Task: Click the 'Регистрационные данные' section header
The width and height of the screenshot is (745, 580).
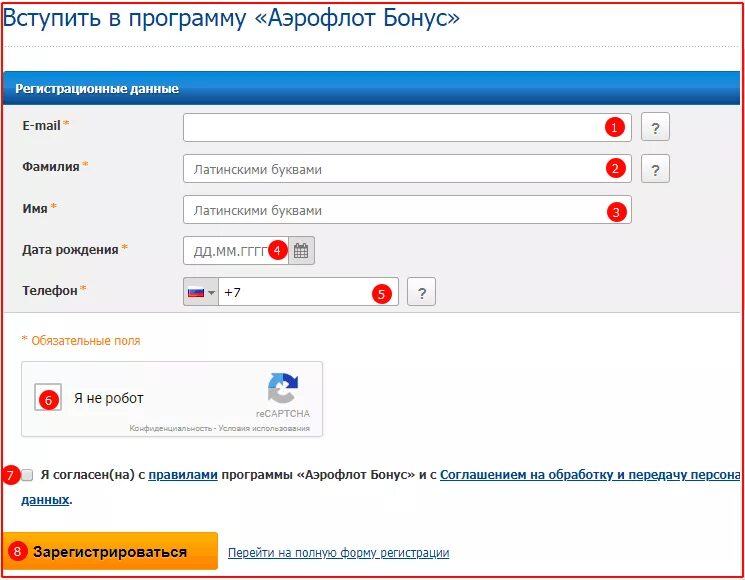Action: pos(97,89)
